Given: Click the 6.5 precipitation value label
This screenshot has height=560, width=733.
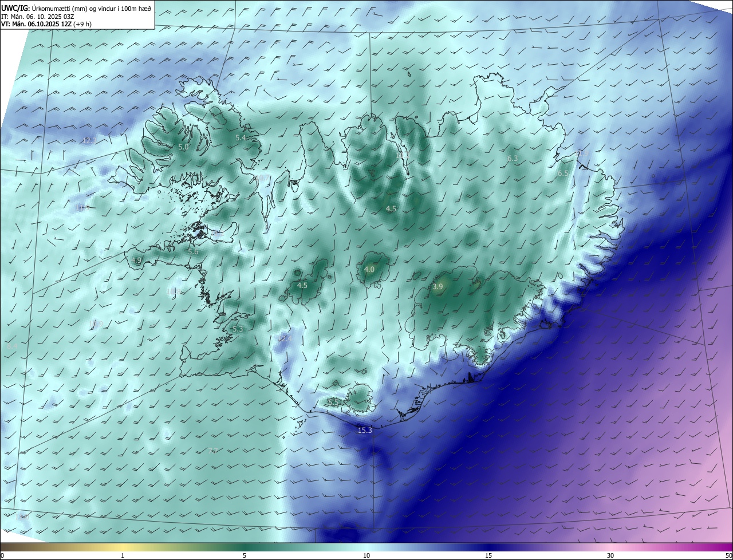Looking at the screenshot, I should point(563,173).
